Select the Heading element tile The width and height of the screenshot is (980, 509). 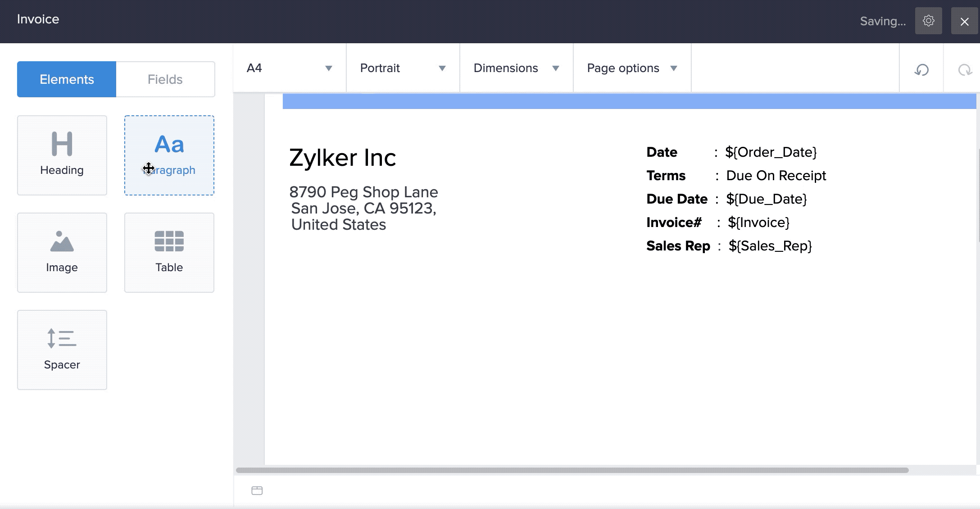click(62, 155)
